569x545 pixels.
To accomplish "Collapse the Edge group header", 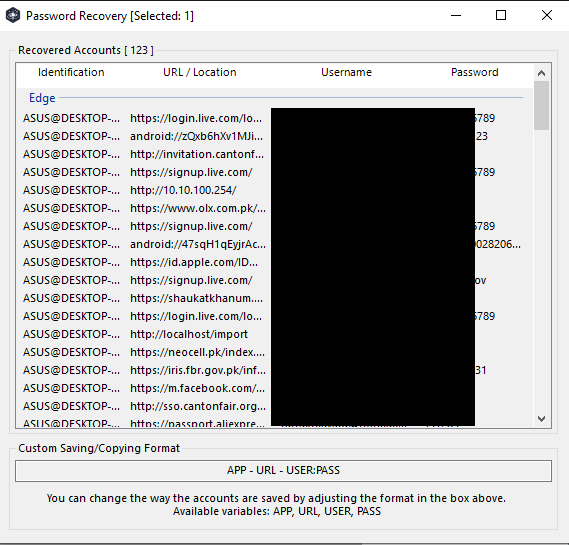I will tap(42, 98).
